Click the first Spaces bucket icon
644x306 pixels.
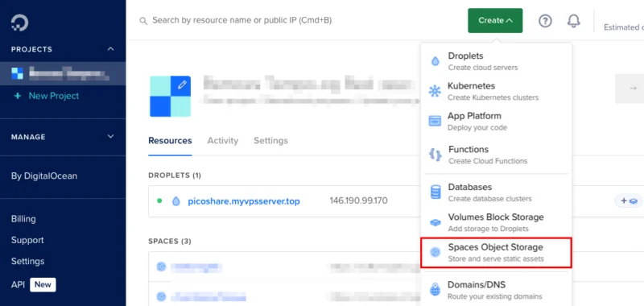point(161,267)
